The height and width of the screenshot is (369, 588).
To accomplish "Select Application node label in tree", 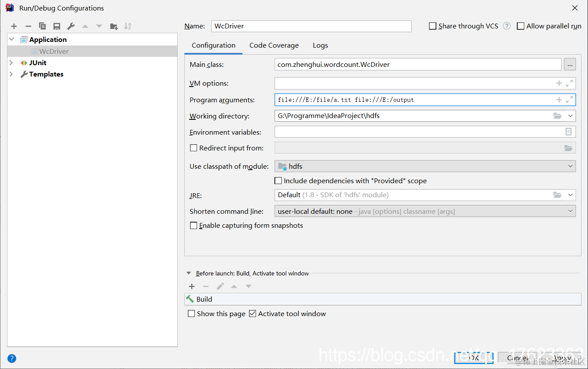I will pyautogui.click(x=48, y=39).
